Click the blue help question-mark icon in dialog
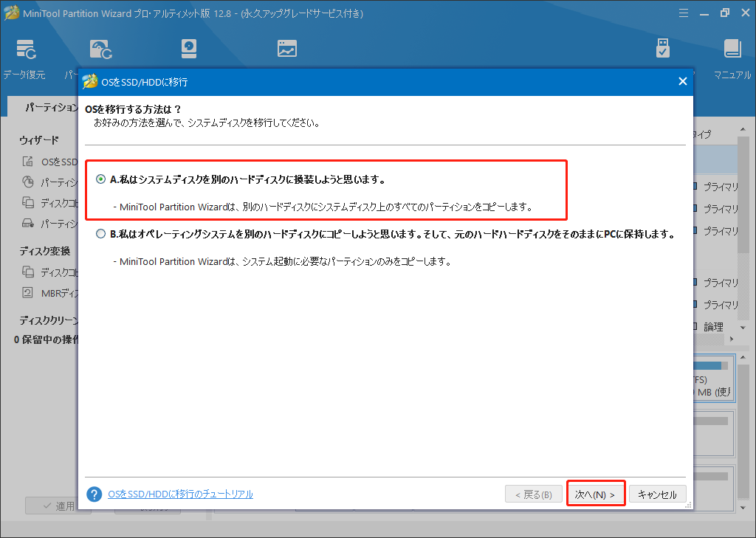756x538 pixels. click(94, 494)
